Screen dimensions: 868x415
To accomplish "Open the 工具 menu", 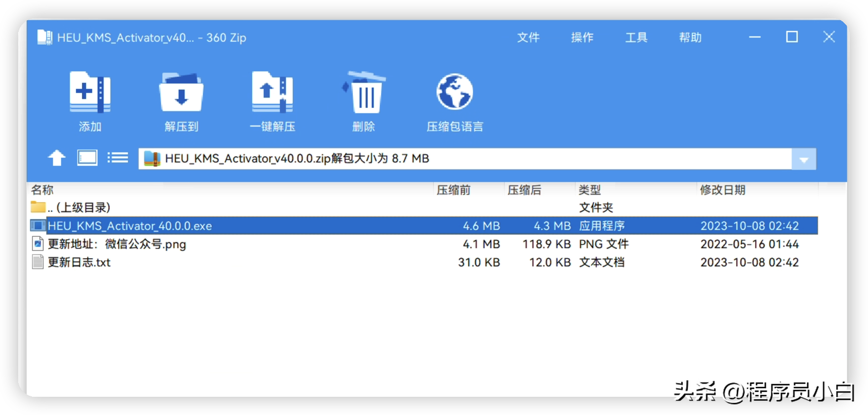I will 636,37.
